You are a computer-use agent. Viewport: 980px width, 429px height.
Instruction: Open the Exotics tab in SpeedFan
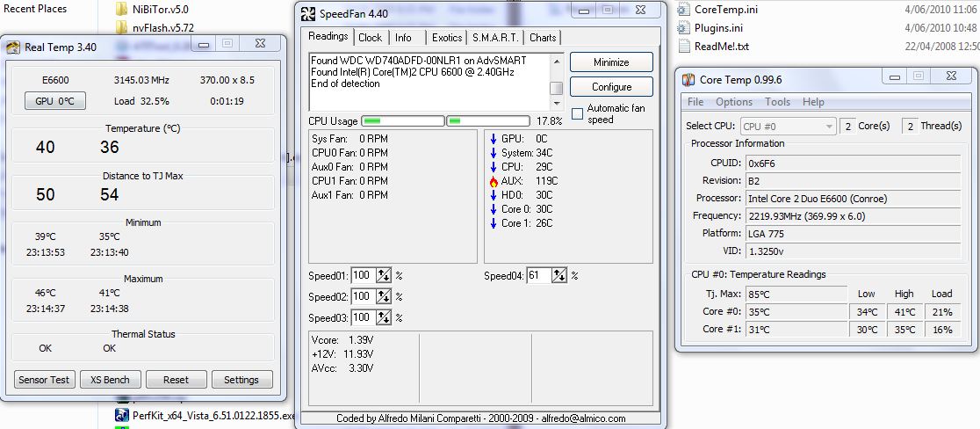coord(447,38)
